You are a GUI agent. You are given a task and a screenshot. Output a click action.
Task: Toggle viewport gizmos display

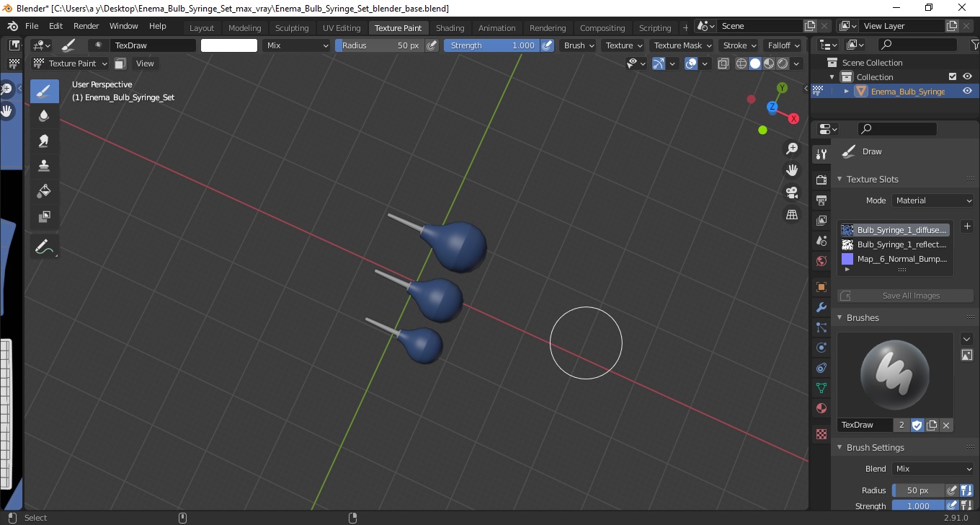click(659, 63)
